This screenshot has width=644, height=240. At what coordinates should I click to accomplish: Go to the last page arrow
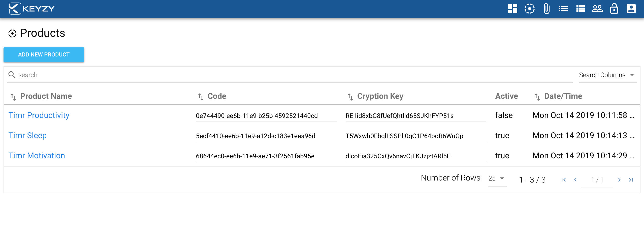coord(631,179)
